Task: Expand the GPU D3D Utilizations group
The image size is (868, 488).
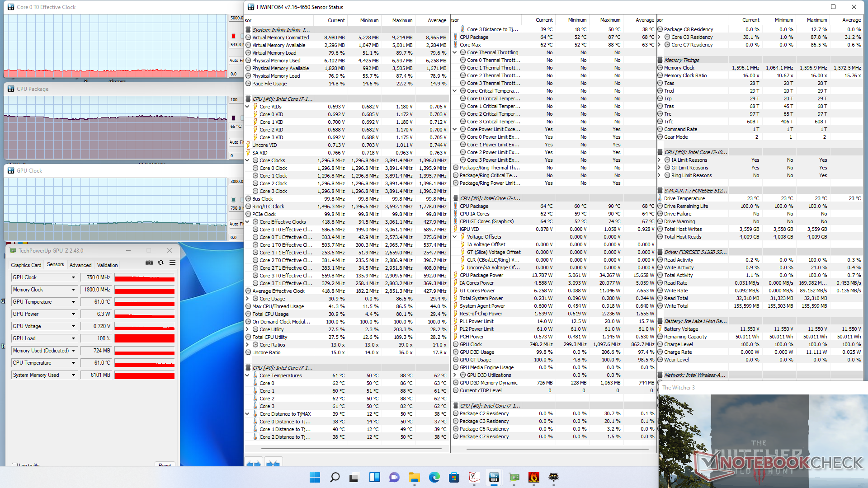Action: coord(455,375)
